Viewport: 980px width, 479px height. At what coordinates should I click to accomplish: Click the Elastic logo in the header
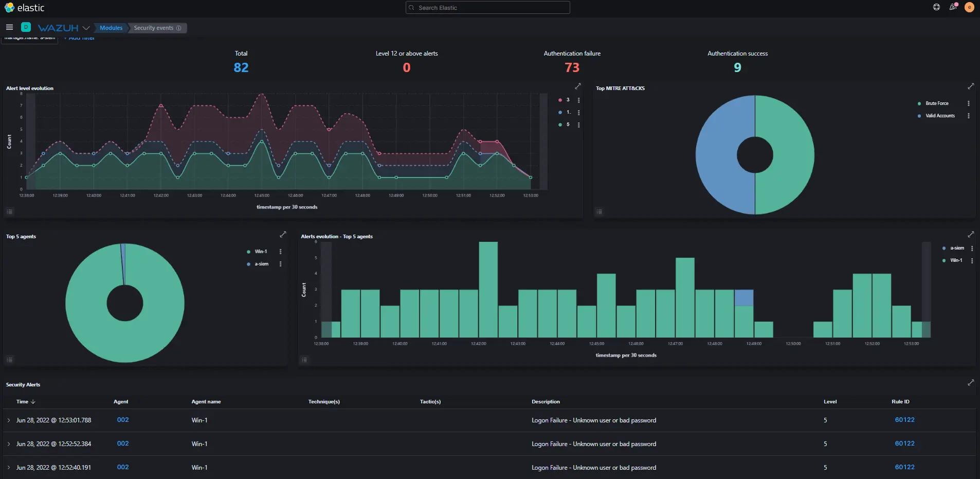(24, 8)
